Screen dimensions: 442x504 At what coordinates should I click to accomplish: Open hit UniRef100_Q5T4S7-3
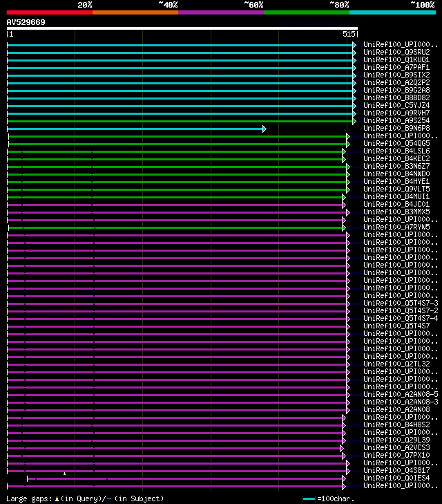(x=401, y=303)
